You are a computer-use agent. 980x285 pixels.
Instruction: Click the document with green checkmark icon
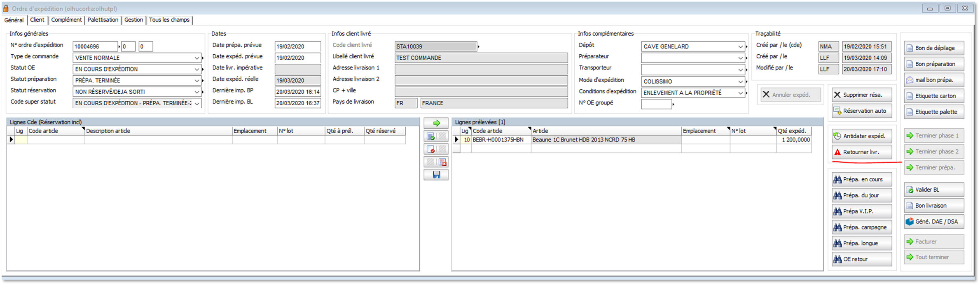pos(430,137)
